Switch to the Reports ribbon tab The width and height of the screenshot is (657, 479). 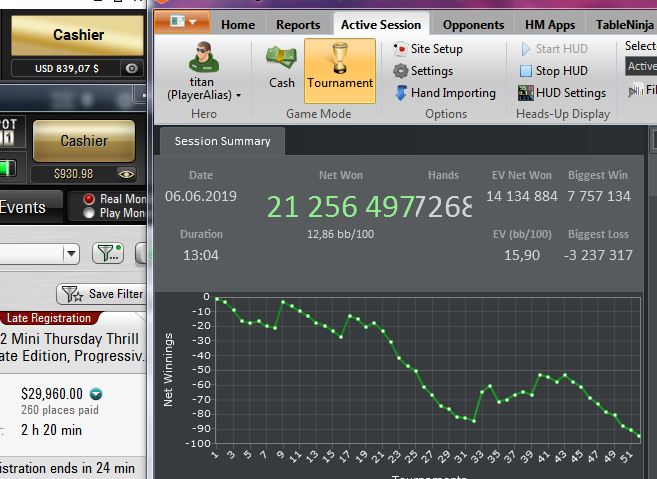pos(298,25)
